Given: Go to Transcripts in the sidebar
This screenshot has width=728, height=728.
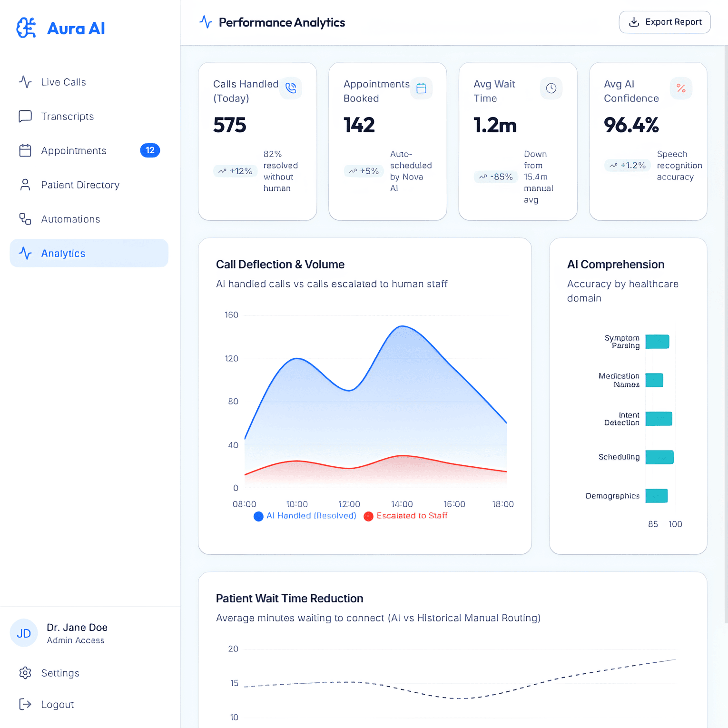Looking at the screenshot, I should click(x=67, y=116).
